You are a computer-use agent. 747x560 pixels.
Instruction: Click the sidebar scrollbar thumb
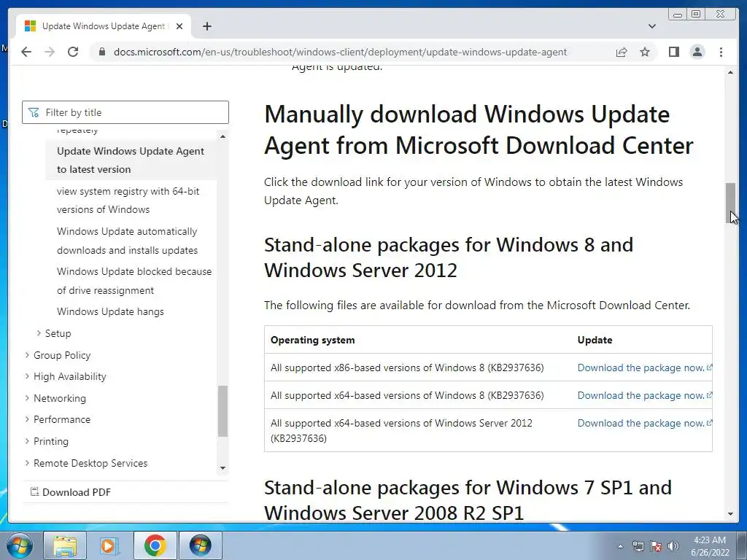(222, 411)
